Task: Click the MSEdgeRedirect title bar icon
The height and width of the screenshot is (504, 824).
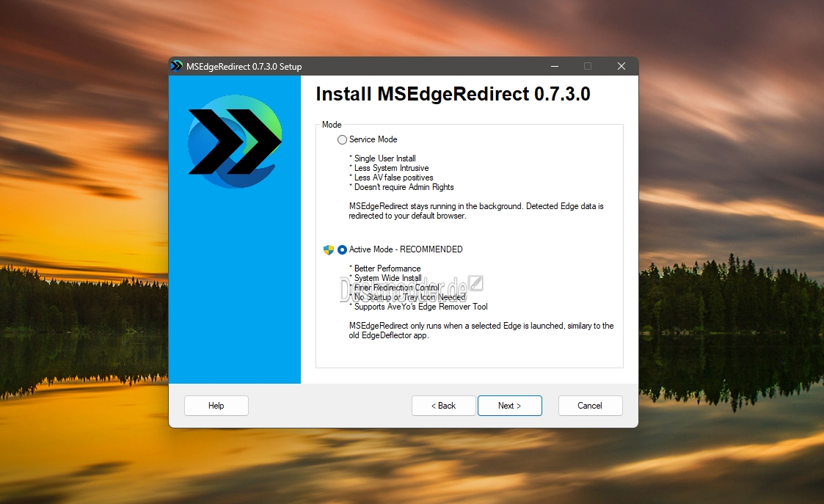Action: click(177, 66)
